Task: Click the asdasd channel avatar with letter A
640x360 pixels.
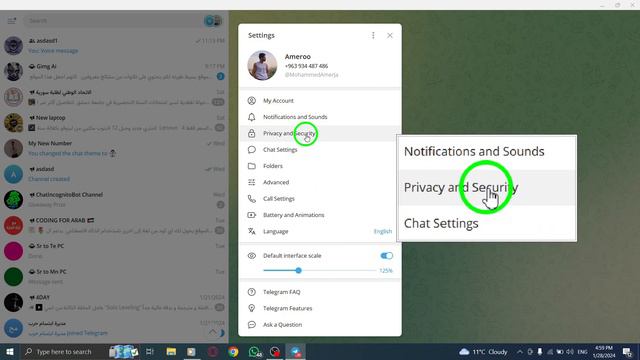Action: [13, 174]
